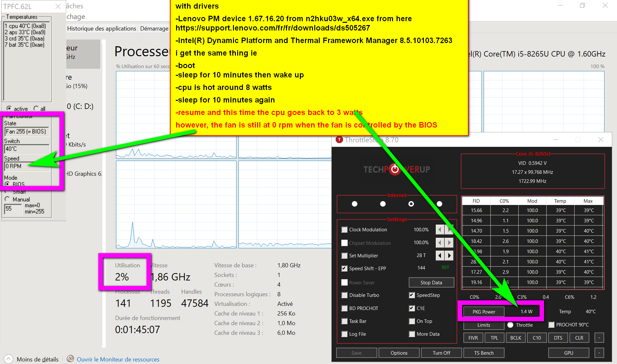Click the Turn Off button

pos(441,353)
